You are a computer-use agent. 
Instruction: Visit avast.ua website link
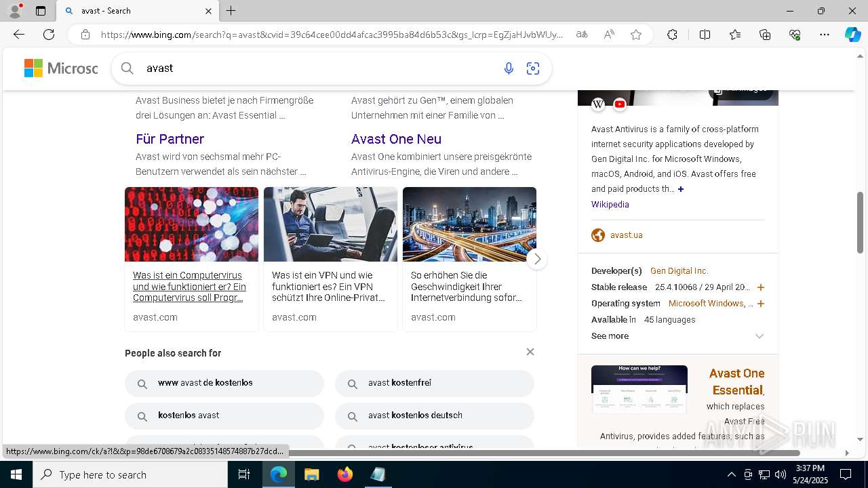(626, 235)
